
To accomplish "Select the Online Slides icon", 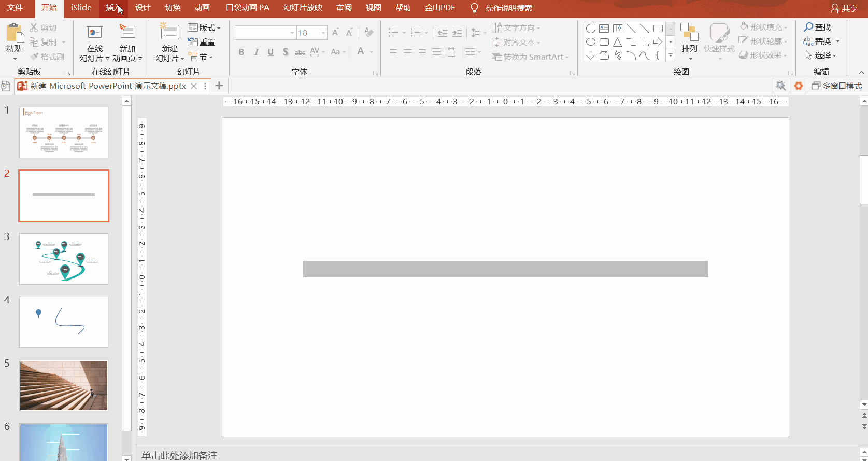I will [x=95, y=32].
